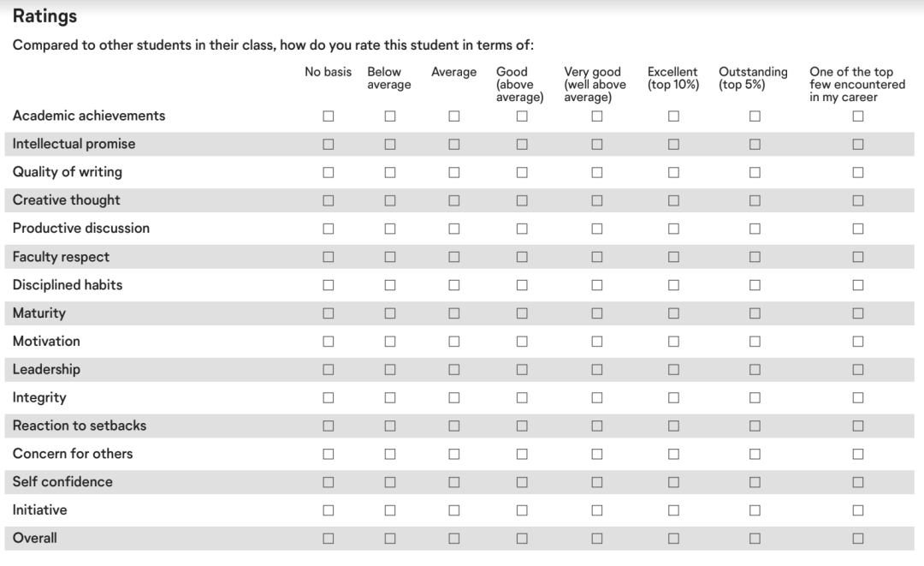The image size is (924, 566).
Task: Mark Concern for others as Very good
Action: pos(596,455)
